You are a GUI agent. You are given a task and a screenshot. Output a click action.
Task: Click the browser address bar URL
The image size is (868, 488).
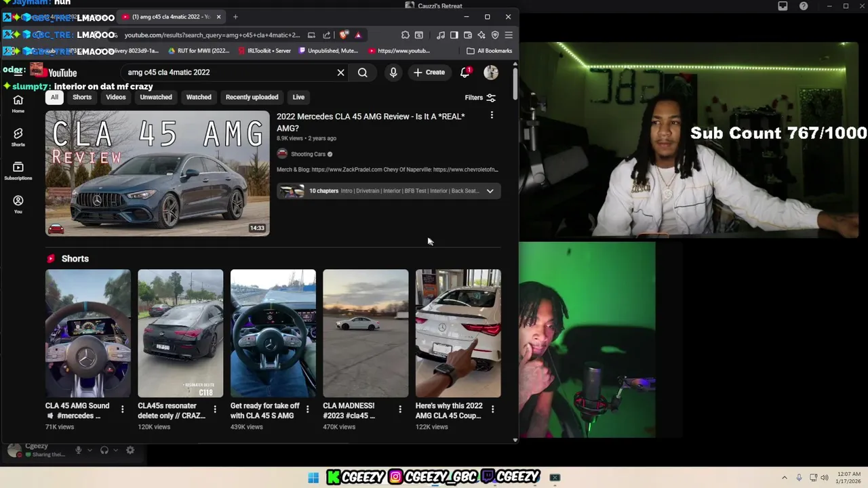click(x=212, y=35)
